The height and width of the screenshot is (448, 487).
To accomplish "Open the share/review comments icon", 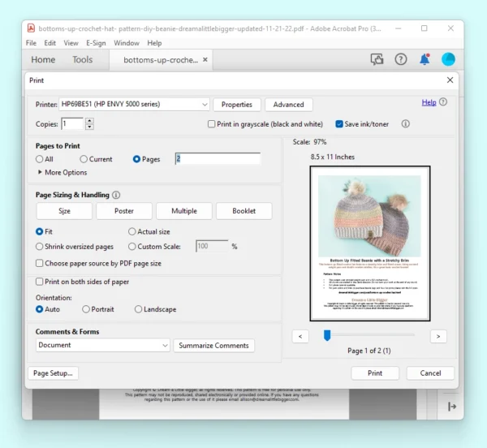I will (x=377, y=59).
